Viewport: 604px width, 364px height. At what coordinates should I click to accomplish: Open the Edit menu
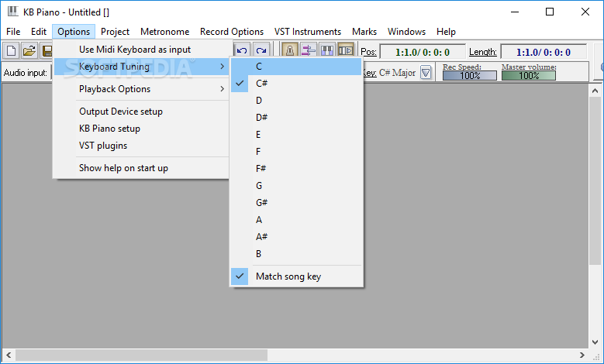coord(39,32)
